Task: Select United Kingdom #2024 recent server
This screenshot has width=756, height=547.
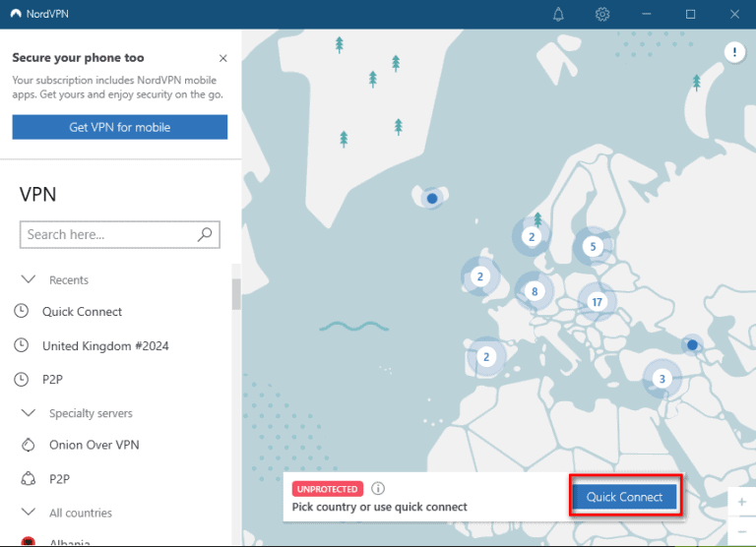Action: 105,346
